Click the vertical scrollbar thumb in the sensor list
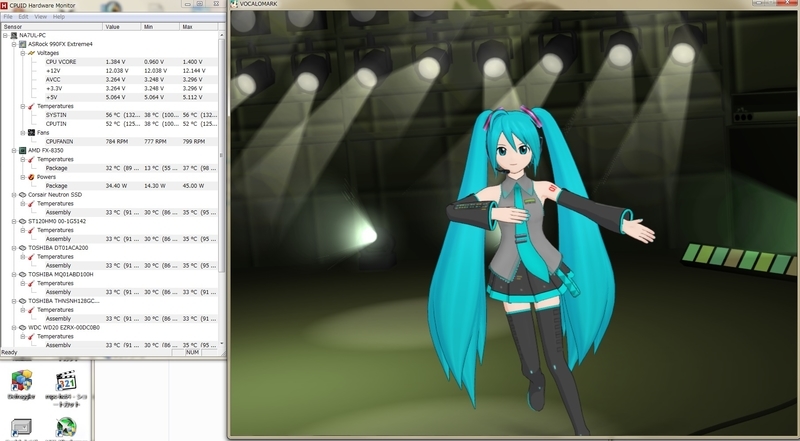The height and width of the screenshot is (441, 800). pyautogui.click(x=221, y=156)
